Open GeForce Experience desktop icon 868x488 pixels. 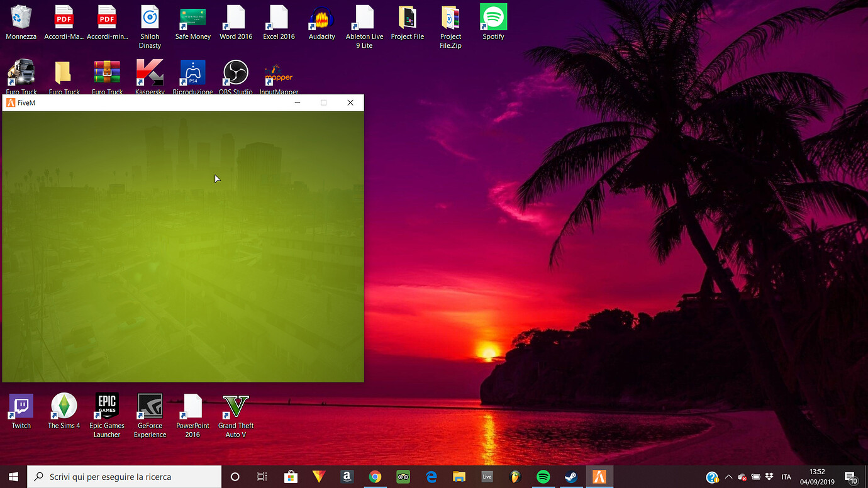(150, 407)
